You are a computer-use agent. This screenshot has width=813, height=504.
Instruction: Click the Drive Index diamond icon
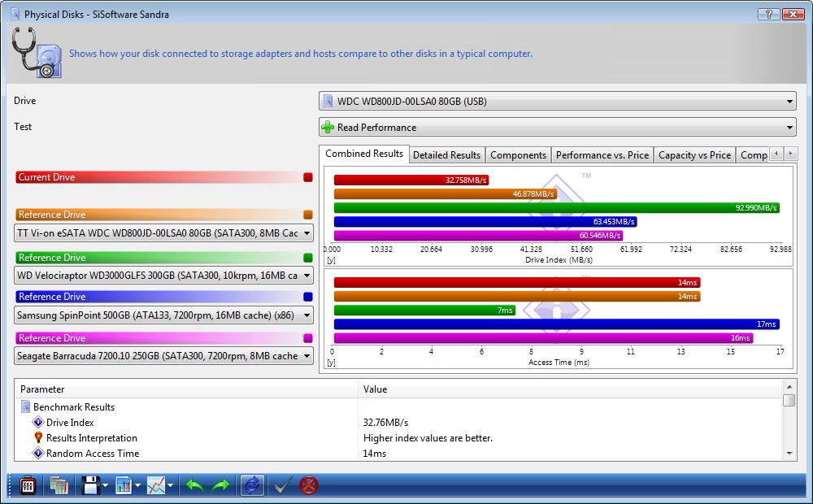(x=38, y=422)
